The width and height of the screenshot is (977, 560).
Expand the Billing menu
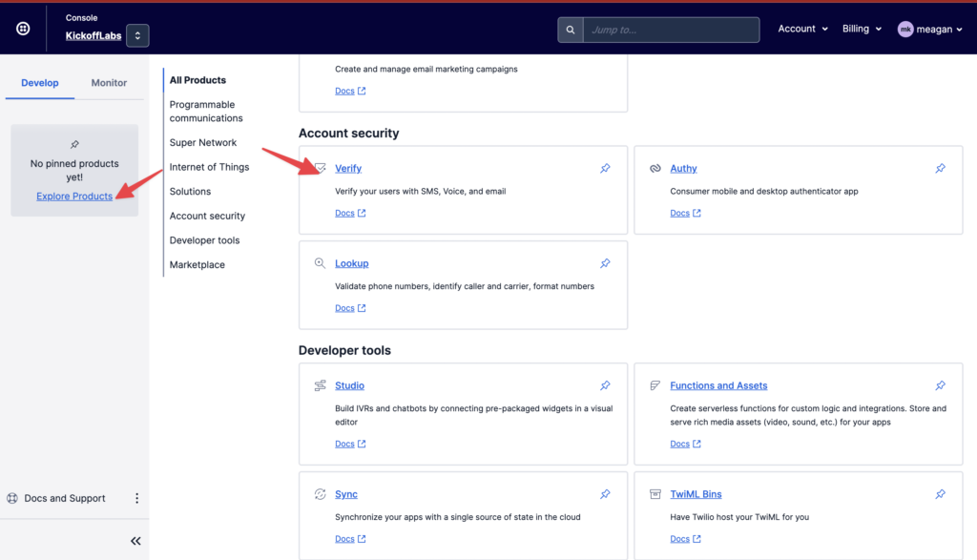862,29
